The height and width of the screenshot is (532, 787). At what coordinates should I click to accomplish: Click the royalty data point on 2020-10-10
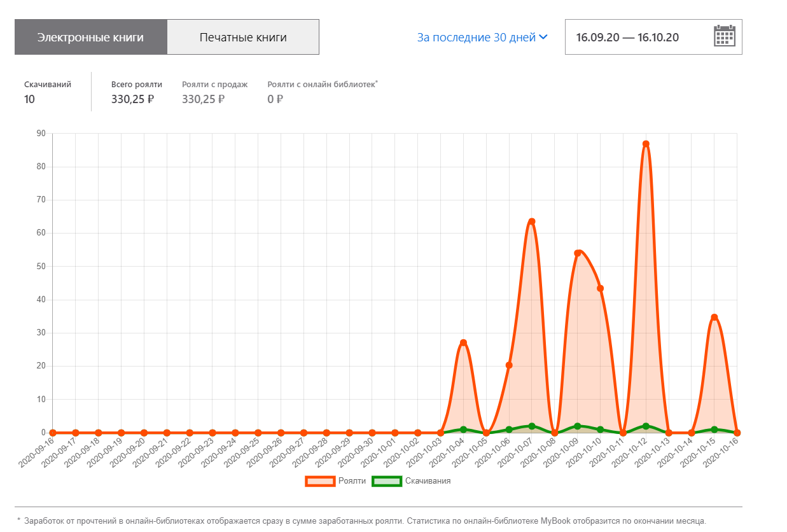pos(600,288)
